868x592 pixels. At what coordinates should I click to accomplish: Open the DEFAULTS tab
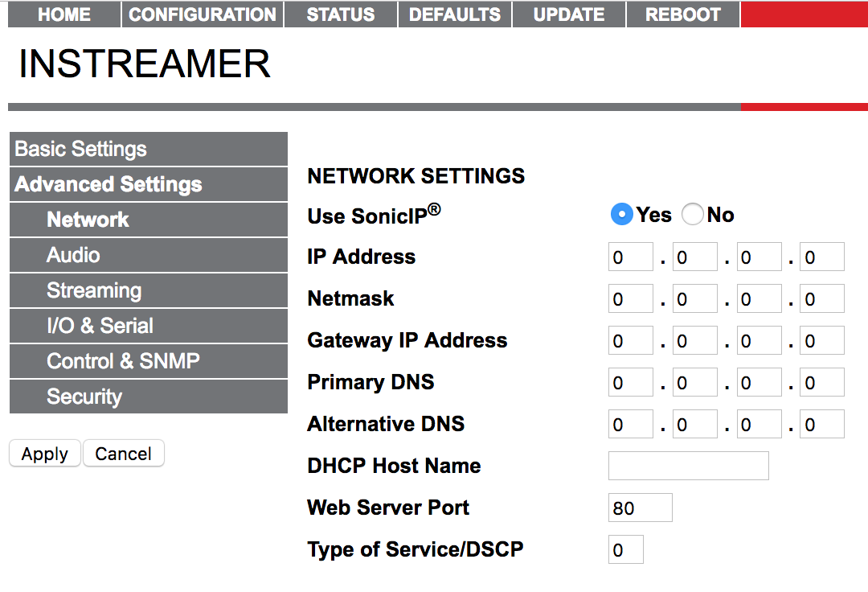point(454,14)
